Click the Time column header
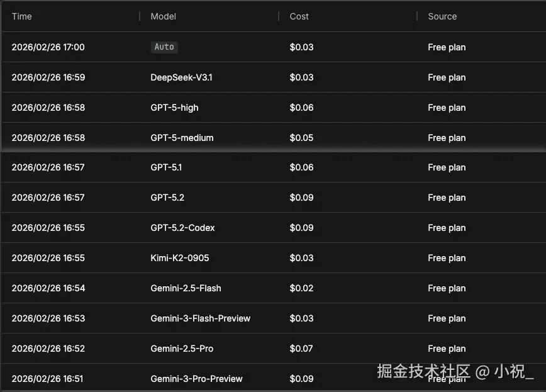The height and width of the screenshot is (392, 546). [21, 16]
